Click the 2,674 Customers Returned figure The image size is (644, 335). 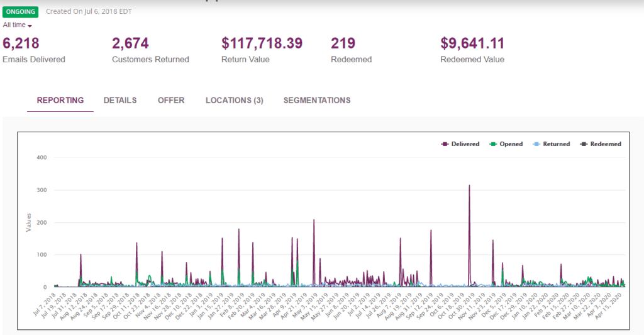coord(130,43)
